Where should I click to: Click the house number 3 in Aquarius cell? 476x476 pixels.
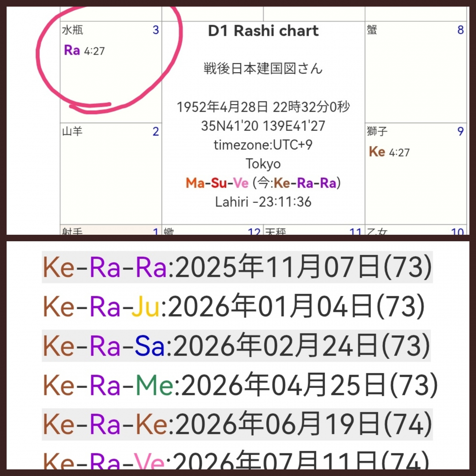(x=156, y=30)
